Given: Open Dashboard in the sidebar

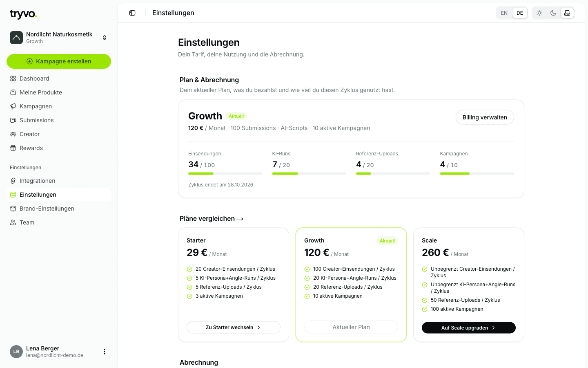Looking at the screenshot, I should point(59,79).
